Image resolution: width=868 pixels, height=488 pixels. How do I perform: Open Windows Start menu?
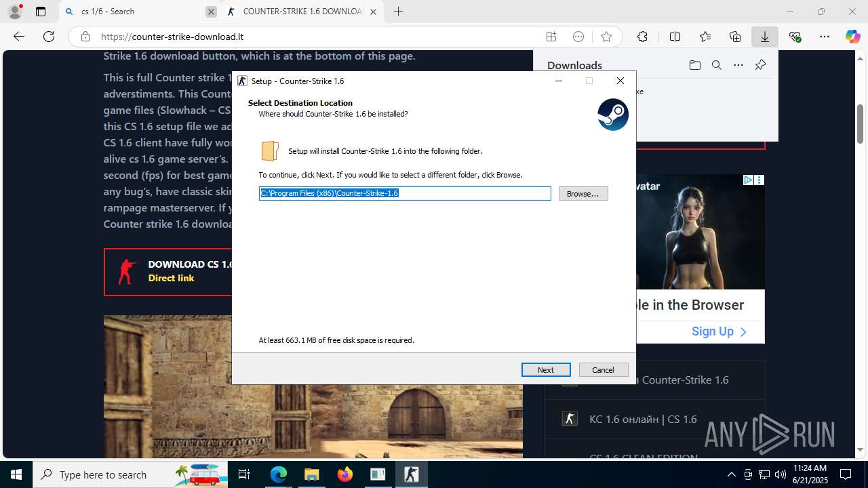point(16,474)
